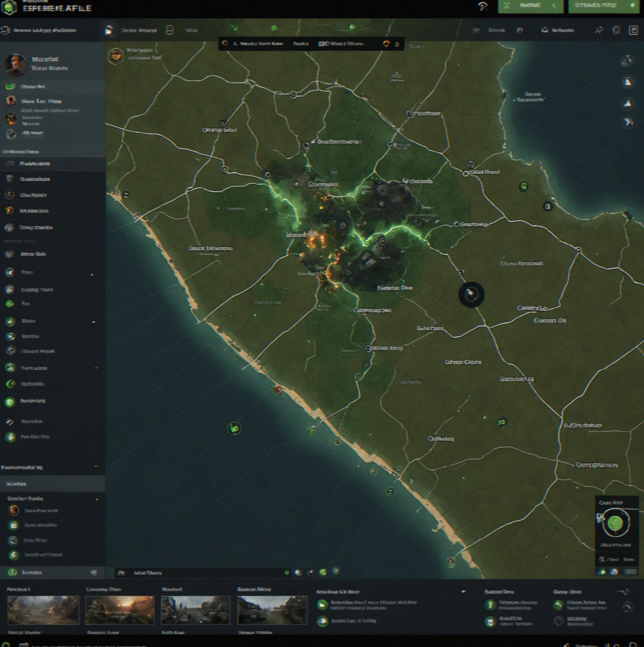This screenshot has height=647, width=644.
Task: Open the bucket-shaped icon in the upper toolbar
Action: click(x=616, y=30)
